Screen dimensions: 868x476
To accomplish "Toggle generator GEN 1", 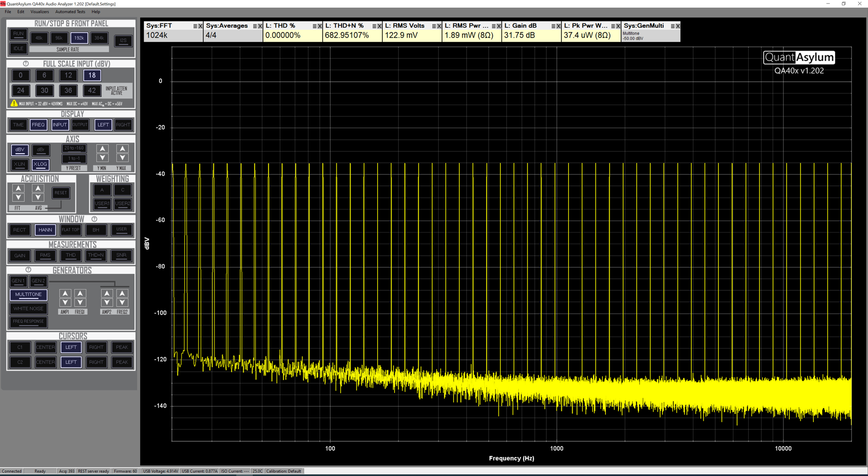I will pyautogui.click(x=18, y=281).
